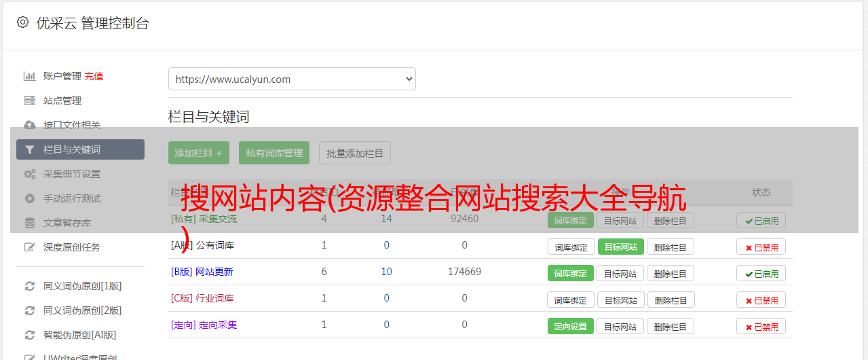Click the refresh icon for 同义词伪原创[1版]
This screenshot has height=360, width=868.
pos(29,286)
